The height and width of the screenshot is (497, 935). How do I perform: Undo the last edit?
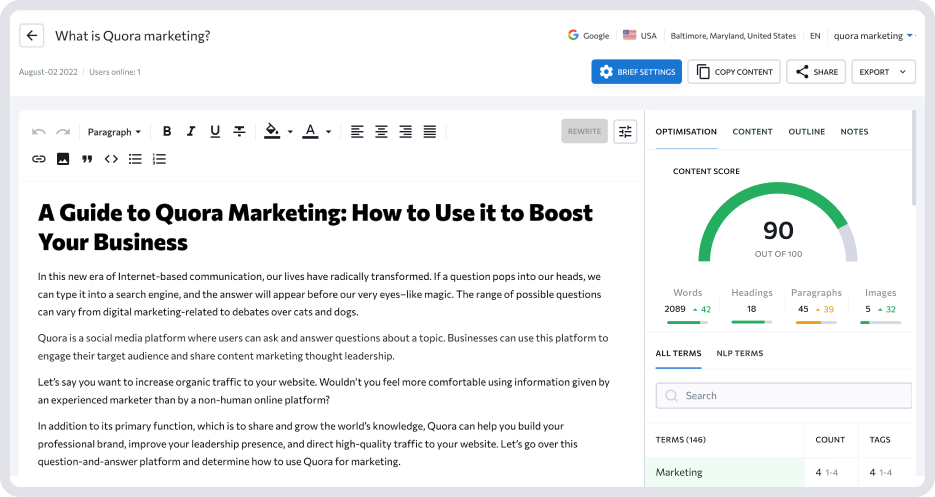(x=39, y=132)
